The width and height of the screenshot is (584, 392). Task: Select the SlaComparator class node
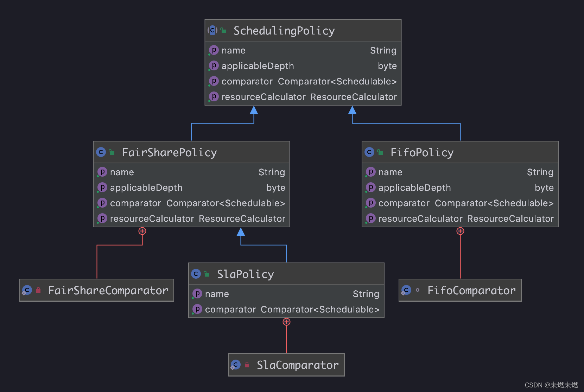tap(286, 365)
